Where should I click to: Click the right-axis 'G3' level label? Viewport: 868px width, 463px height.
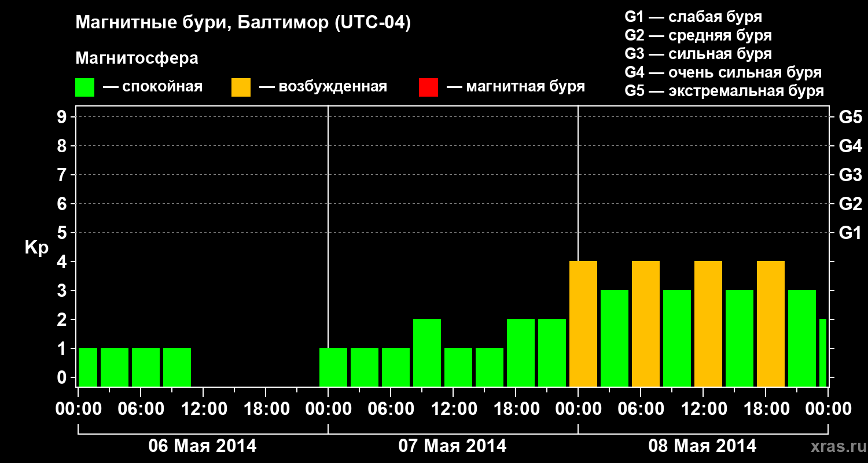pos(850,175)
